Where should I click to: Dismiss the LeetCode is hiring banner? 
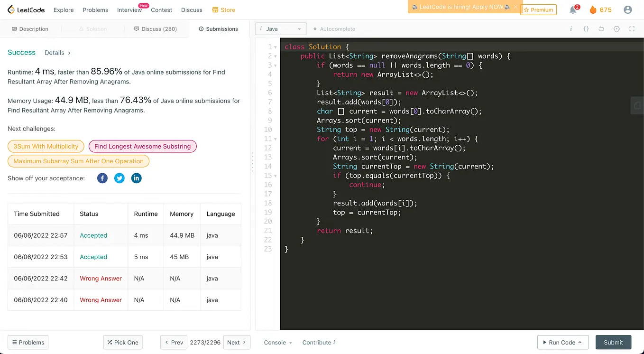click(515, 7)
